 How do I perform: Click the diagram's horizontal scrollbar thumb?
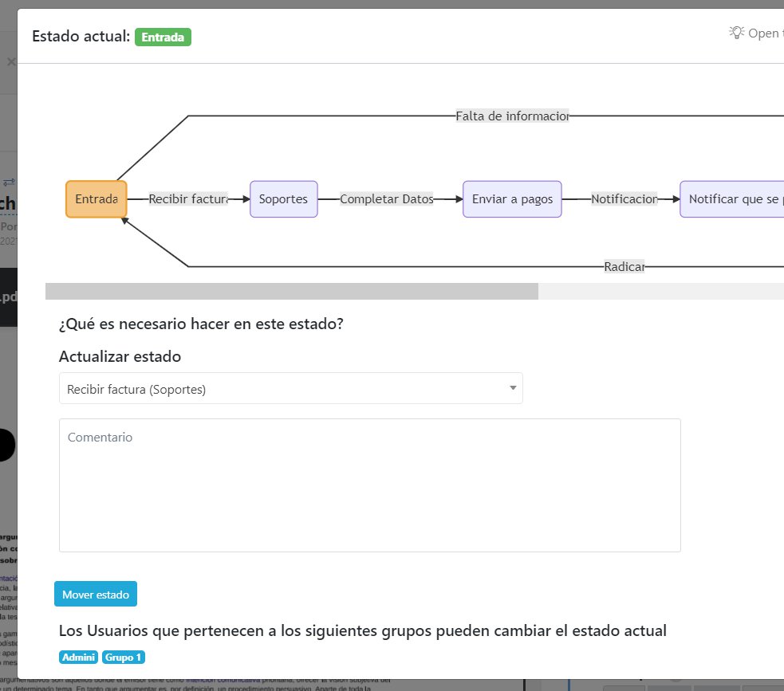tap(291, 291)
